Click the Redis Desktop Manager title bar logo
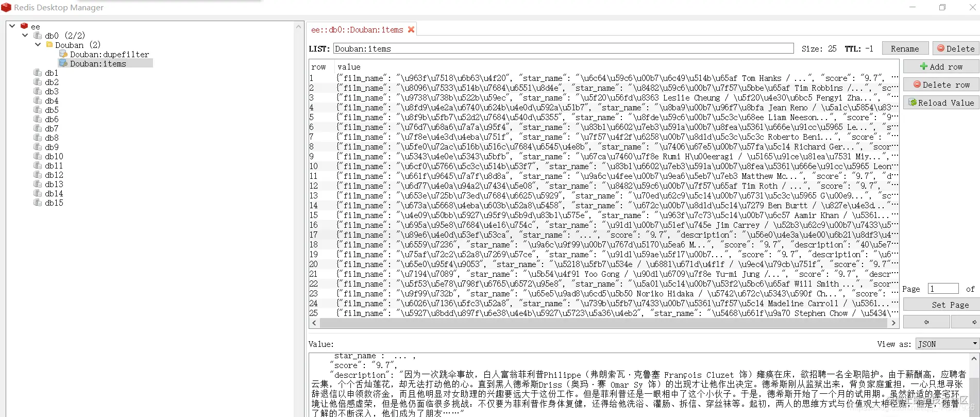The image size is (980, 417). pyautogui.click(x=6, y=7)
